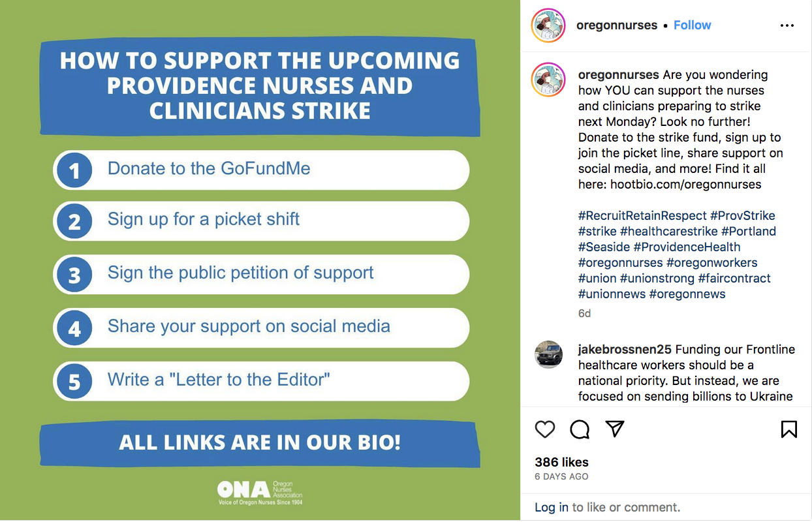Open the #RecruitRetainRespect hashtag
This screenshot has height=522, width=812.
click(x=642, y=215)
